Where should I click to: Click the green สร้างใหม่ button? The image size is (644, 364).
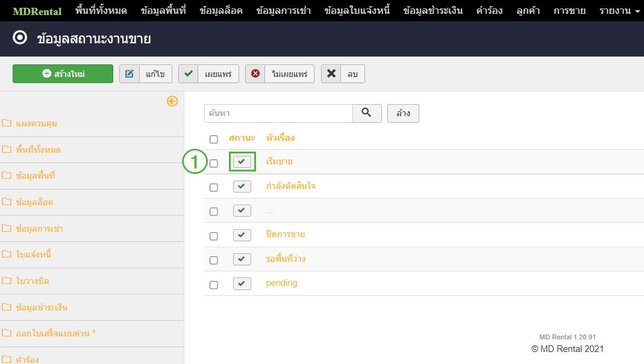click(63, 74)
